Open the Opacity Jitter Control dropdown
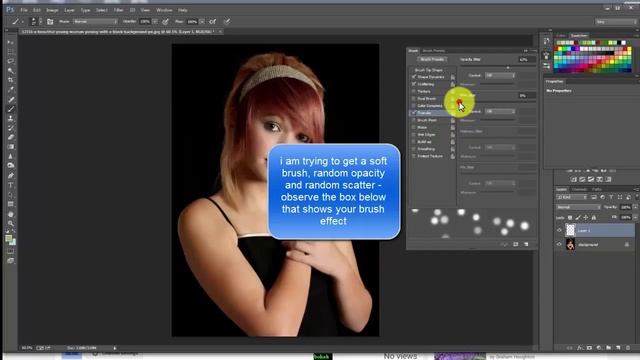 click(500, 76)
